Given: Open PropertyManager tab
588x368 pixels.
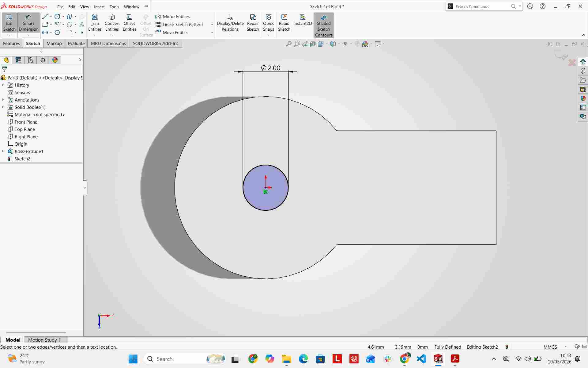Looking at the screenshot, I should [18, 60].
